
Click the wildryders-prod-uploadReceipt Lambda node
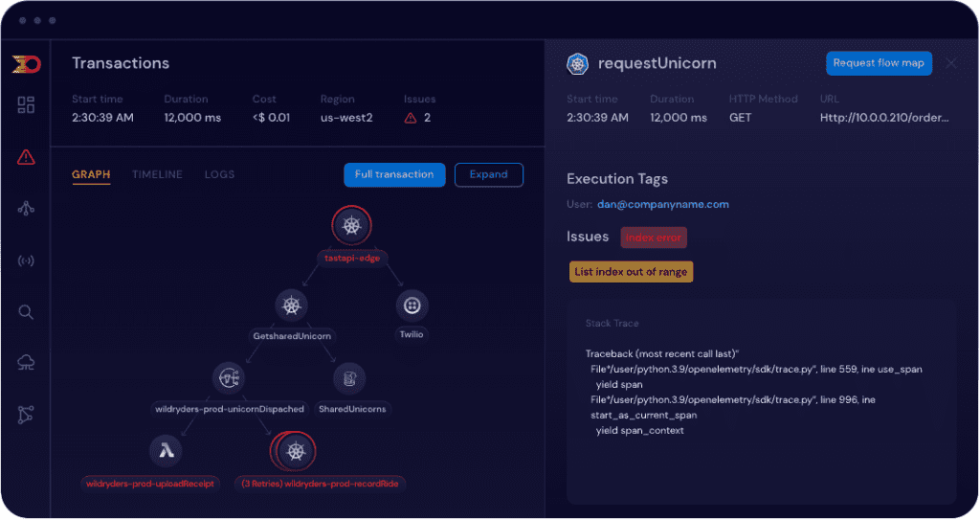[x=166, y=451]
